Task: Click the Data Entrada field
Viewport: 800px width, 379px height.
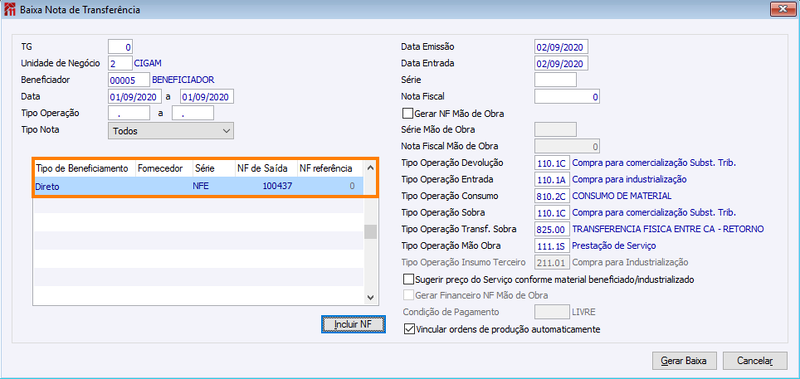Action: click(x=562, y=63)
